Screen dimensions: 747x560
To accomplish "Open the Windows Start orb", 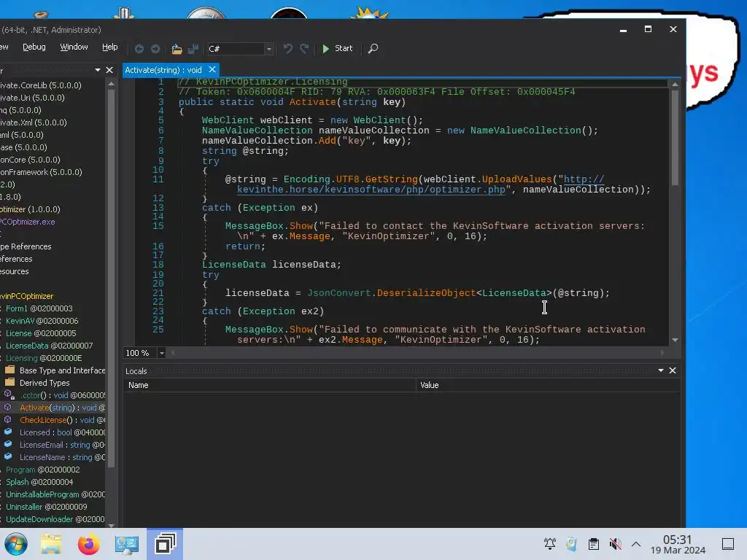I will 15,544.
